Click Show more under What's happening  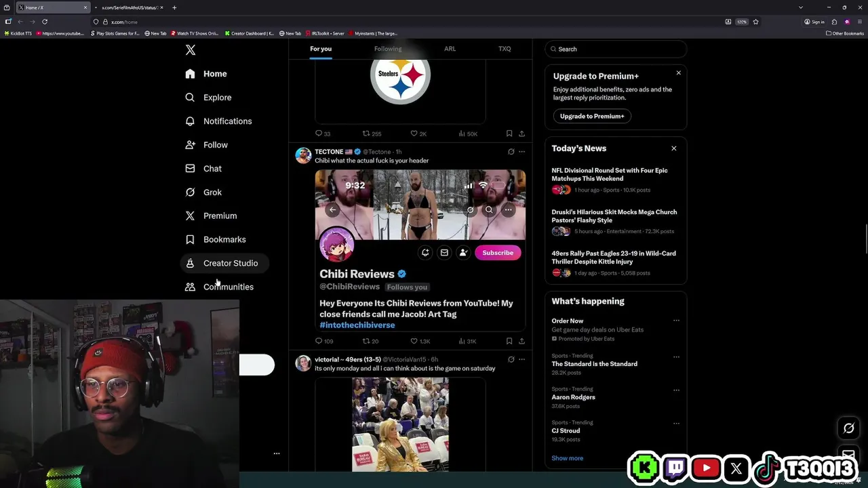(x=568, y=458)
